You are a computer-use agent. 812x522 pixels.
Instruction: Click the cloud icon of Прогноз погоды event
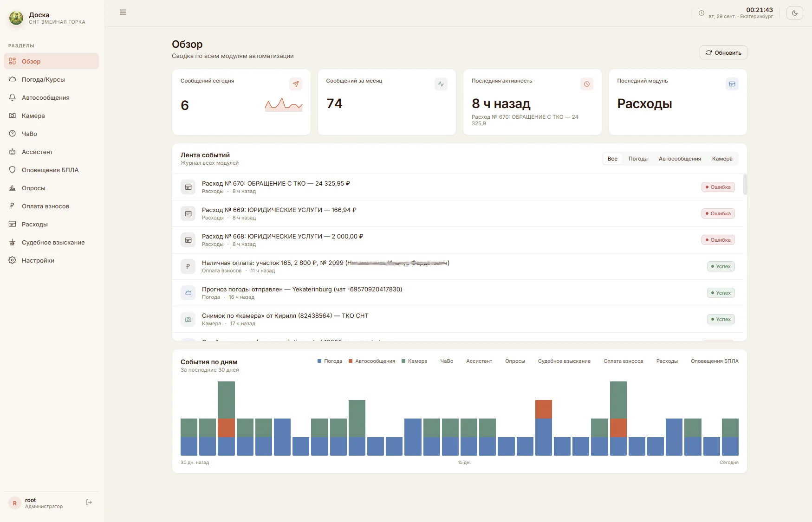pos(188,293)
